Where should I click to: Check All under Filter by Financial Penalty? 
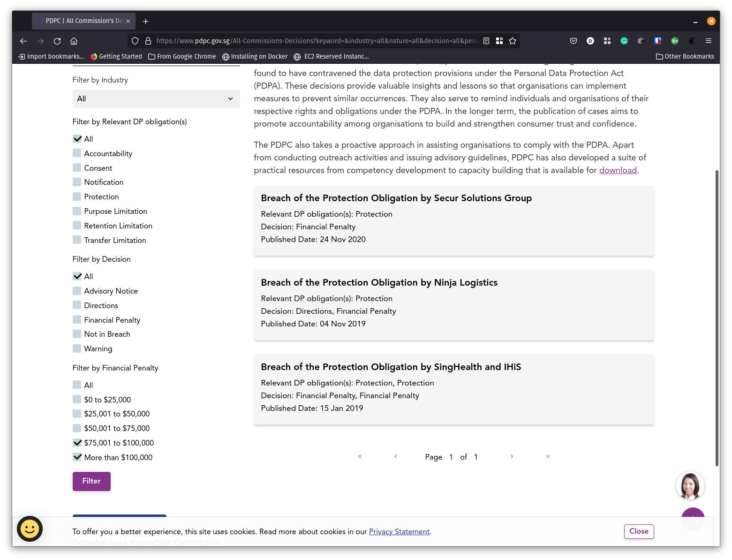pyautogui.click(x=77, y=385)
